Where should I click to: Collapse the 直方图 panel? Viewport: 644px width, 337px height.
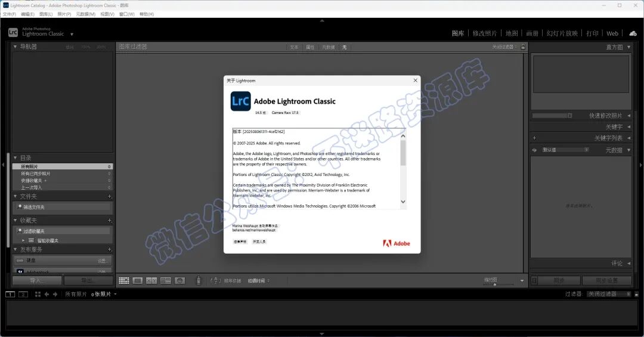[629, 47]
